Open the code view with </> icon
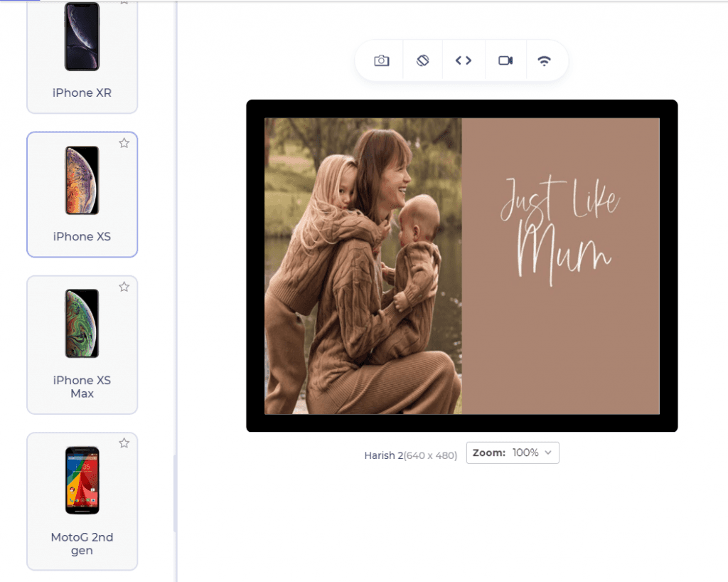Viewport: 728px width, 582px height. (x=464, y=60)
